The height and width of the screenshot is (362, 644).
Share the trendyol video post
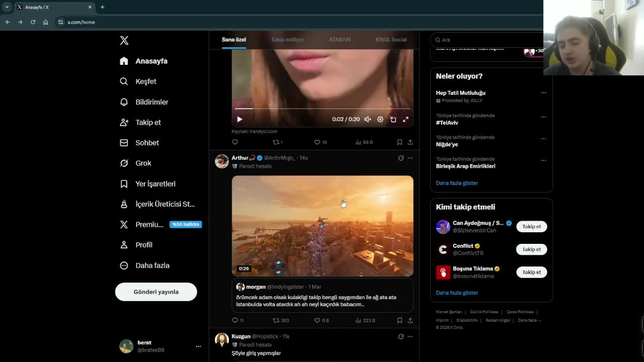[410, 142]
